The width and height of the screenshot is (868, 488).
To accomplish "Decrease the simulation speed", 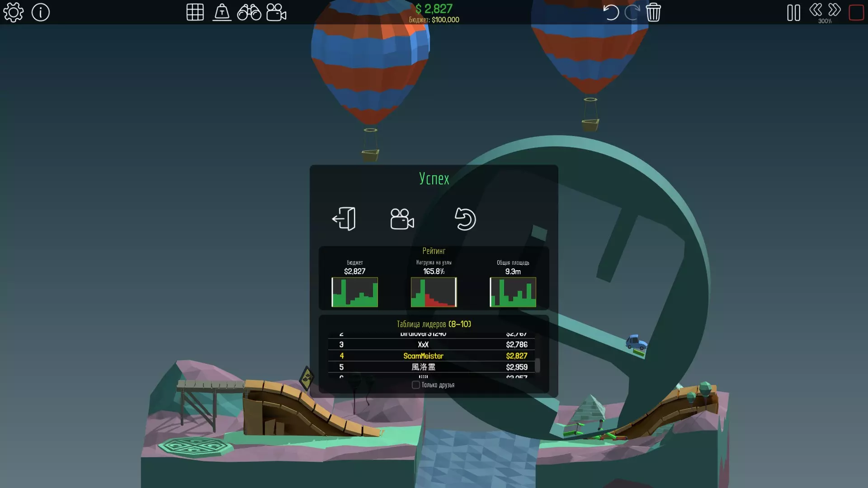I will [x=816, y=10].
